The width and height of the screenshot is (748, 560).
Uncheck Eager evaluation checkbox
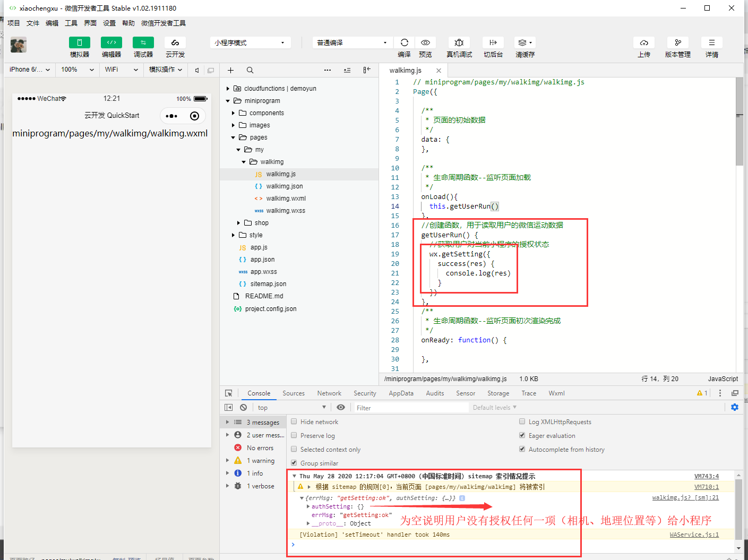[522, 435]
